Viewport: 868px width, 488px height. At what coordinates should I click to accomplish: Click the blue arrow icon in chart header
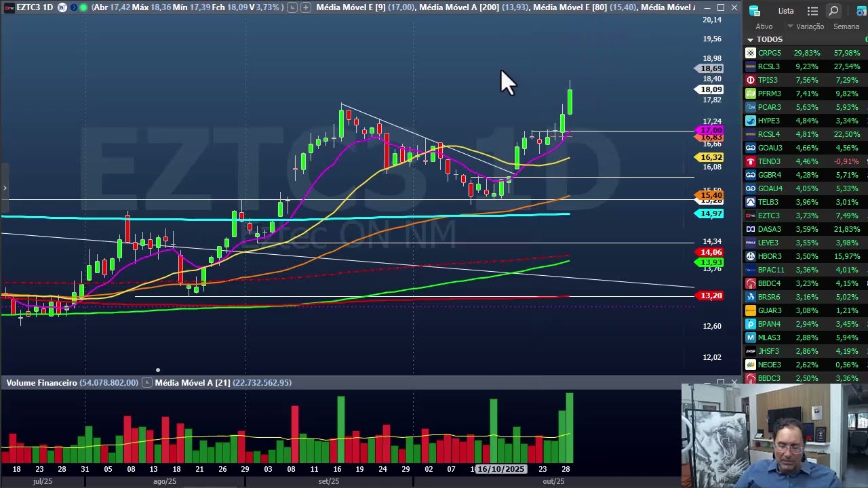[73, 7]
